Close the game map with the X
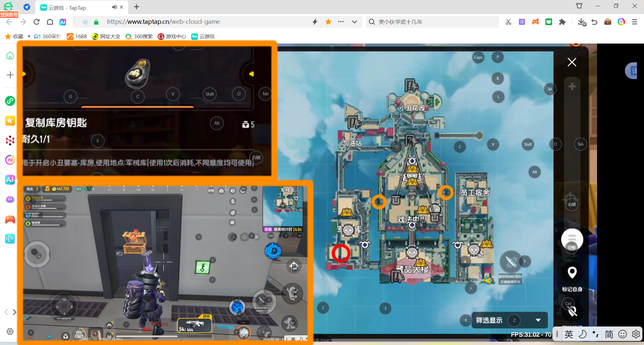The height and width of the screenshot is (345, 644). [x=572, y=62]
